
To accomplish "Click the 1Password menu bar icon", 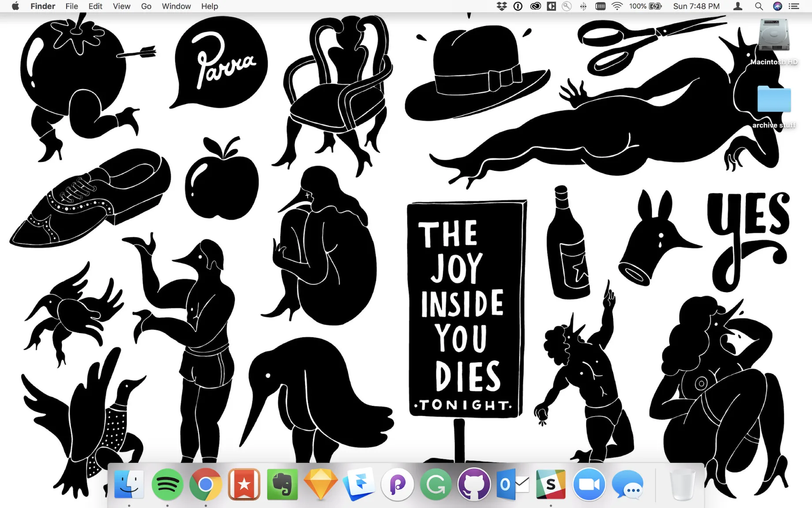I will (518, 6).
